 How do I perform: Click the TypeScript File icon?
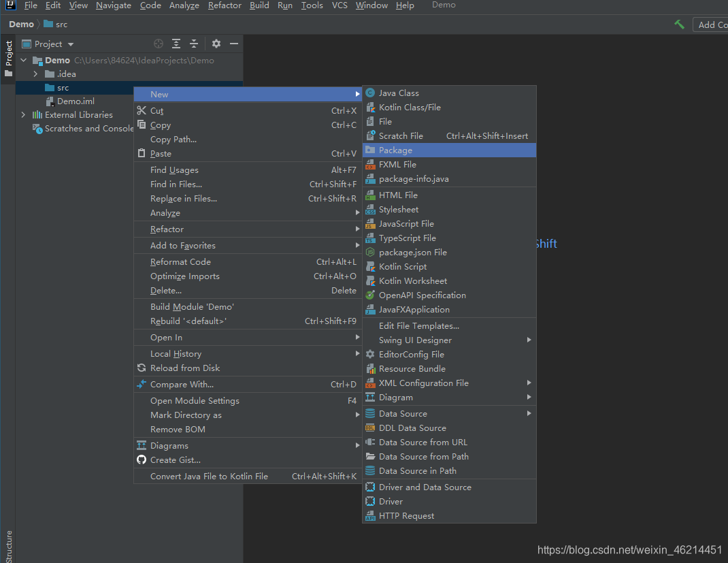pos(370,238)
